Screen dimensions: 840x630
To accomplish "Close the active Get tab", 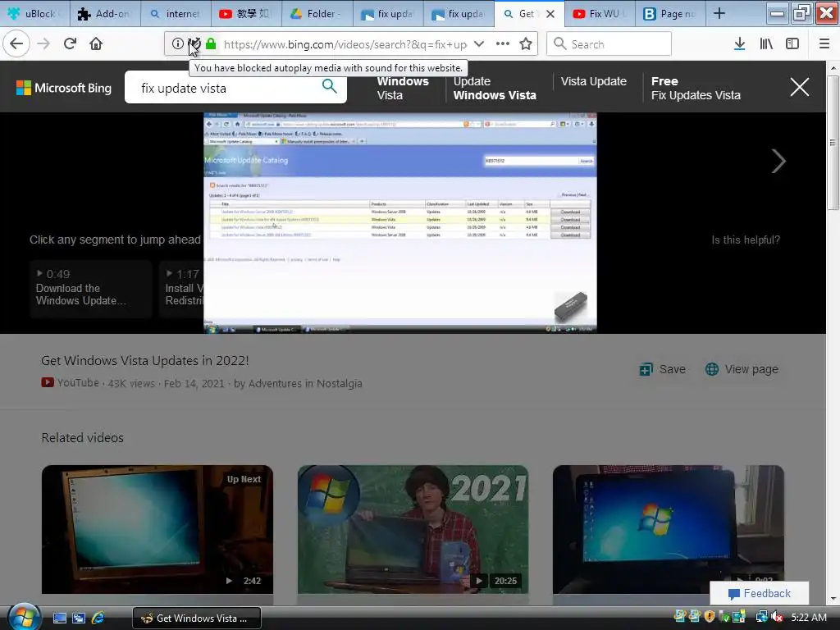I will [x=550, y=14].
